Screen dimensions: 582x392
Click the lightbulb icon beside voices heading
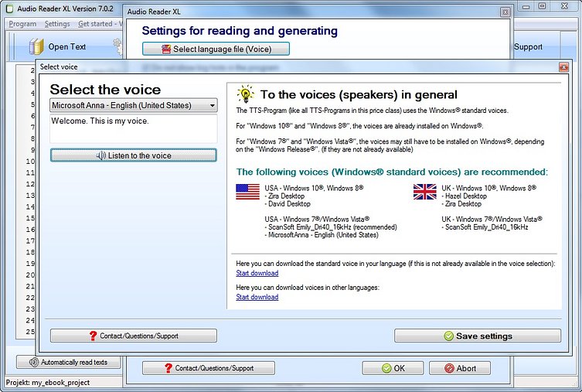(245, 94)
